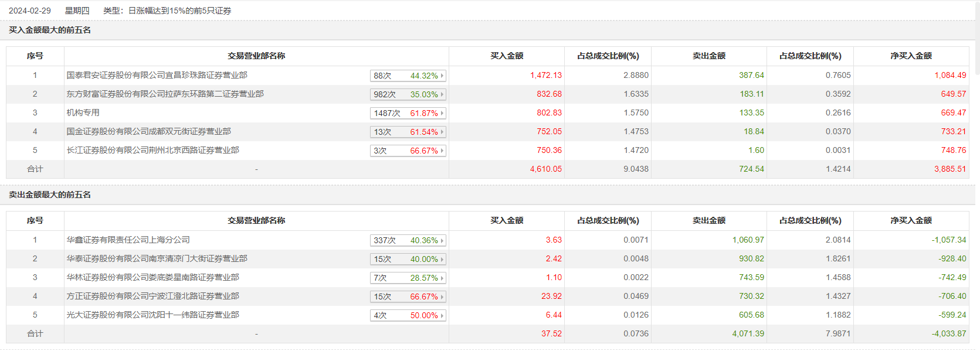Expand the 88次 44.32% stats box

[408, 76]
